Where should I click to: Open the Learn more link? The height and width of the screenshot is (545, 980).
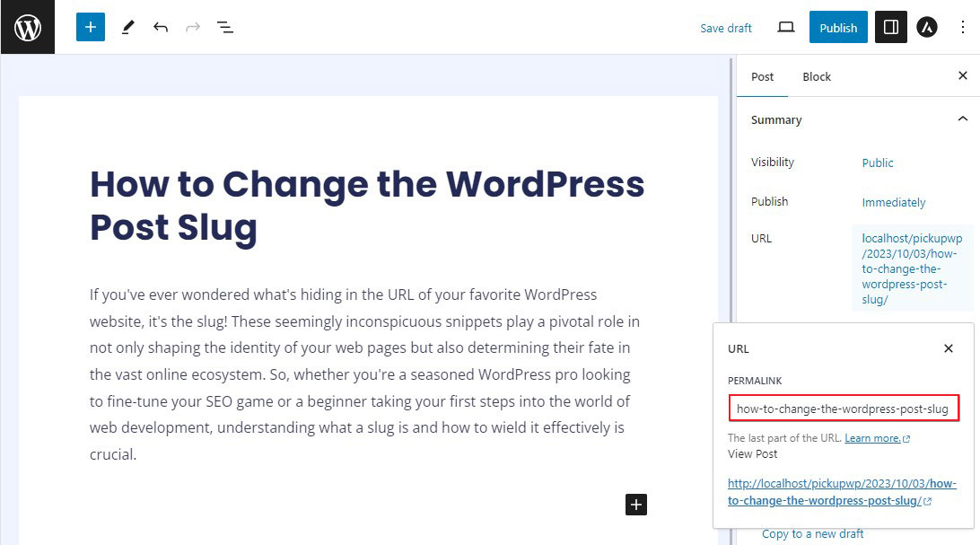[x=877, y=438]
